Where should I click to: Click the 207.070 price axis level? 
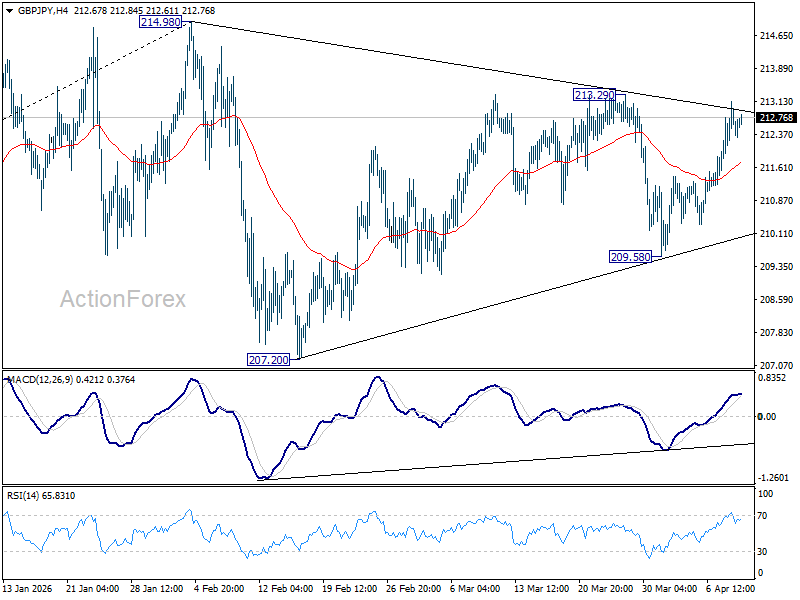click(776, 366)
